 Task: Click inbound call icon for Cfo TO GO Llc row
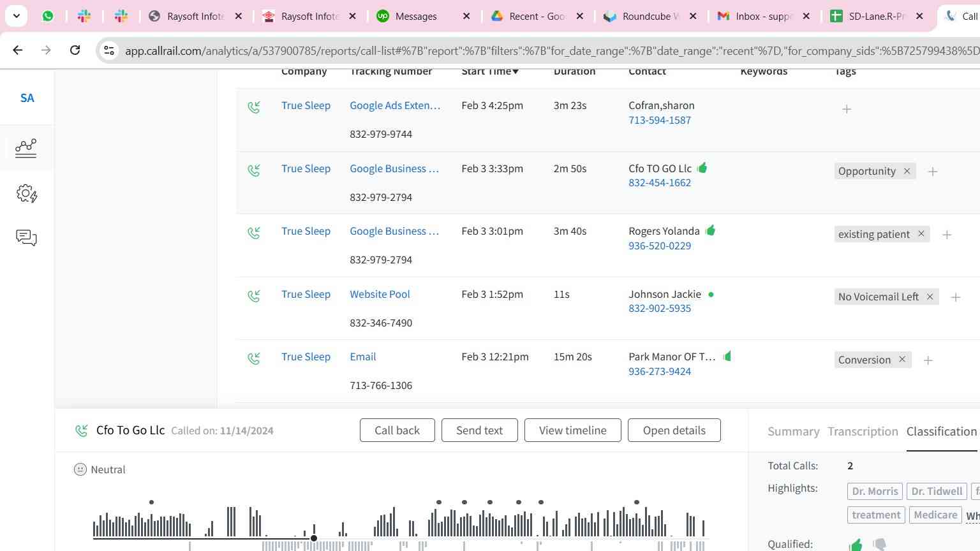[254, 170]
